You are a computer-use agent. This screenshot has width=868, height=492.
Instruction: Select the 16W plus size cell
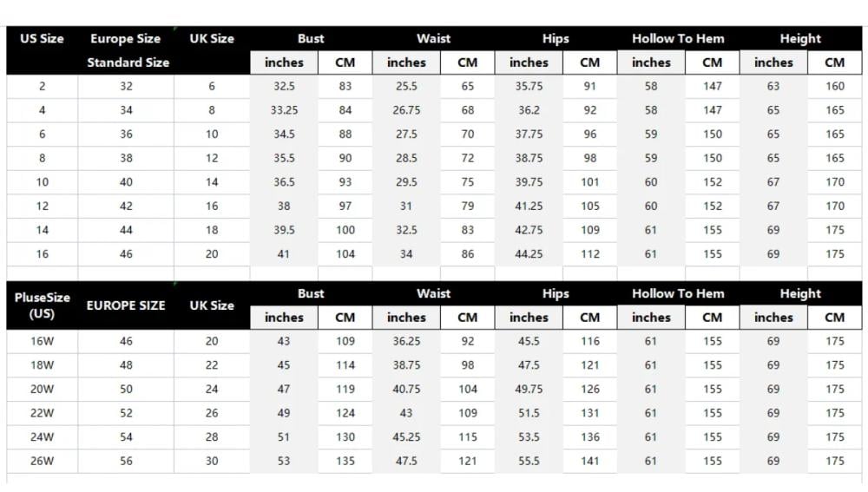tap(42, 342)
